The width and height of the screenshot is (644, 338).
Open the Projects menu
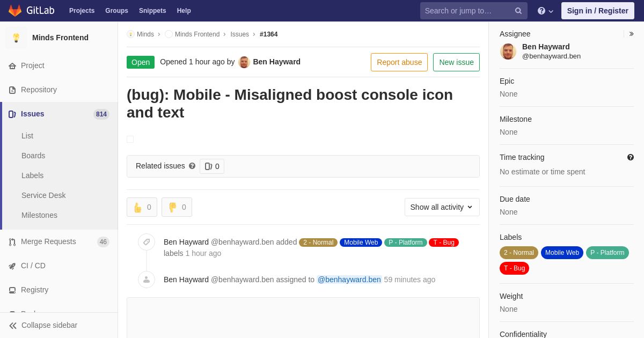point(82,11)
